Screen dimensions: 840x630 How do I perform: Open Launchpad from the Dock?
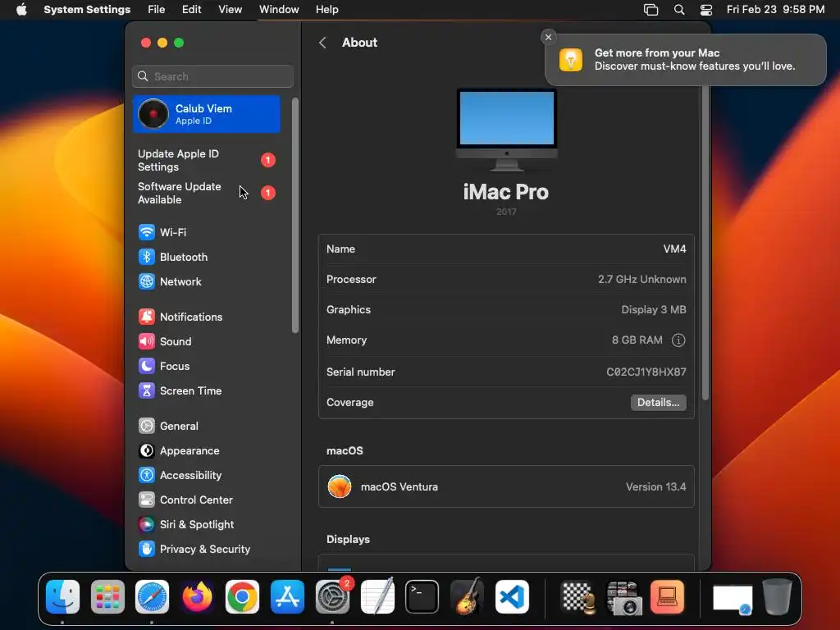tap(107, 596)
